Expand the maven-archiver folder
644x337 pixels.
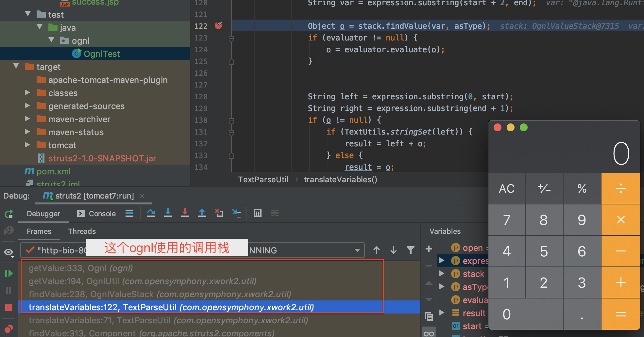pyautogui.click(x=27, y=119)
